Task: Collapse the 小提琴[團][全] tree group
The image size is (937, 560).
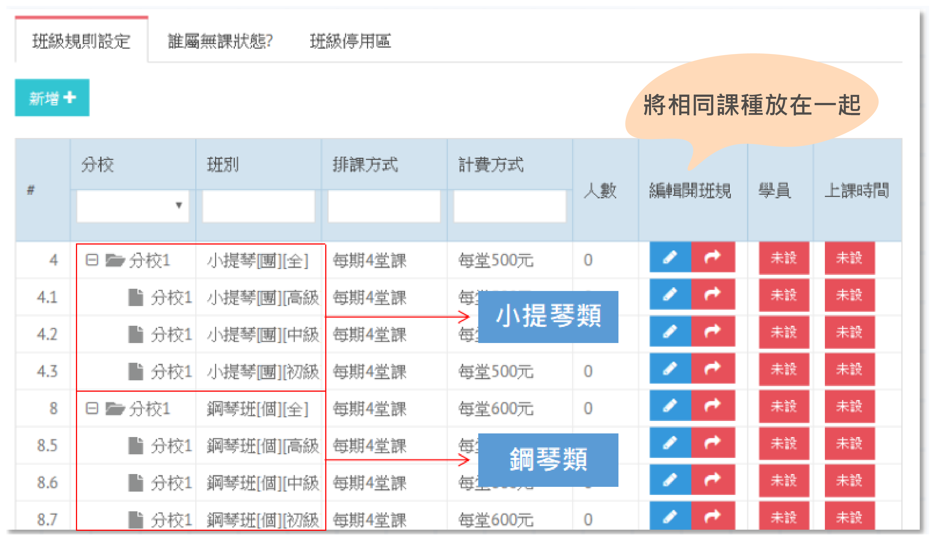Action: pos(92,260)
